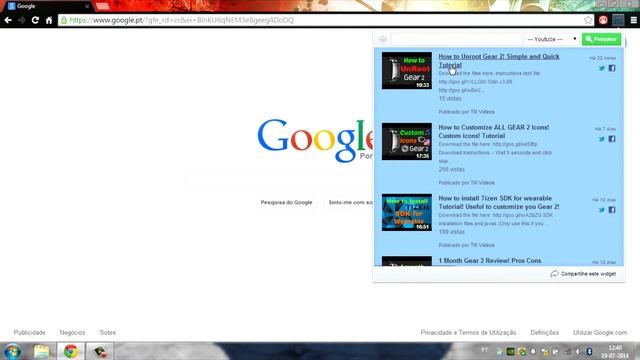
Task: Click the Google search input box
Action: pyautogui.click(x=280, y=181)
